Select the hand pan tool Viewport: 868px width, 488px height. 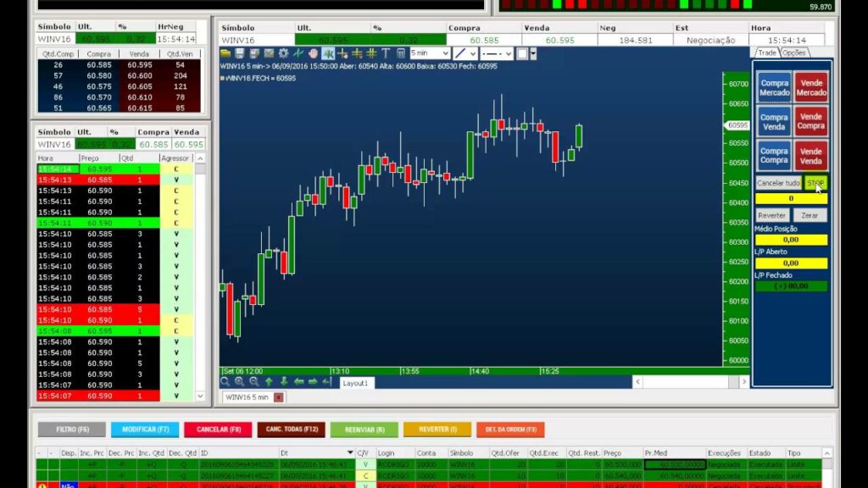pos(313,55)
